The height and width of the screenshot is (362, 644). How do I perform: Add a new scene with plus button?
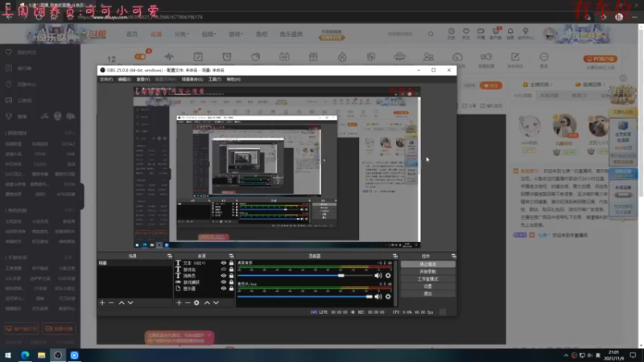(x=102, y=303)
